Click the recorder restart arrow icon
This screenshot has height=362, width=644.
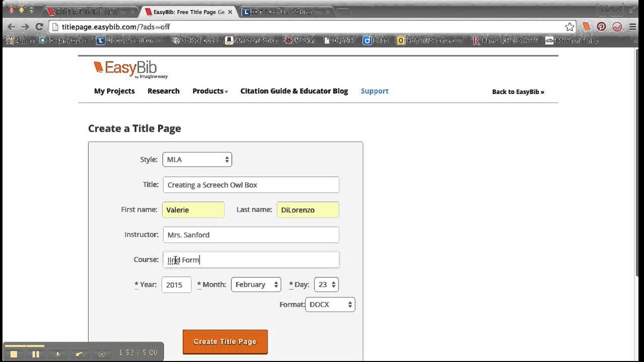[x=79, y=354]
